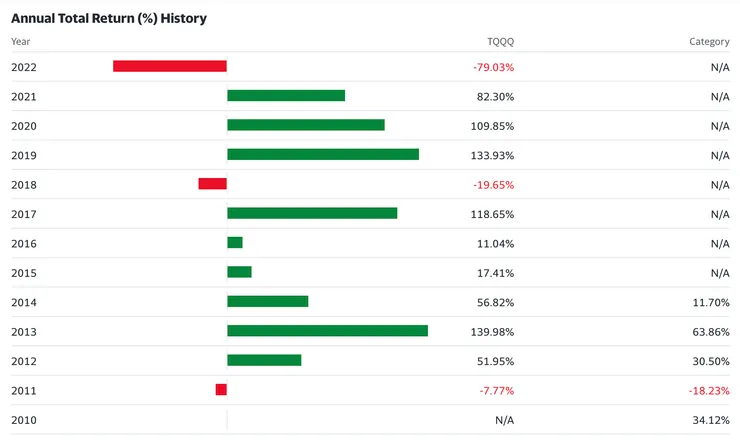Click the 118.65% TQQQ return value
Viewport: 740px width, 445px height.
click(492, 214)
